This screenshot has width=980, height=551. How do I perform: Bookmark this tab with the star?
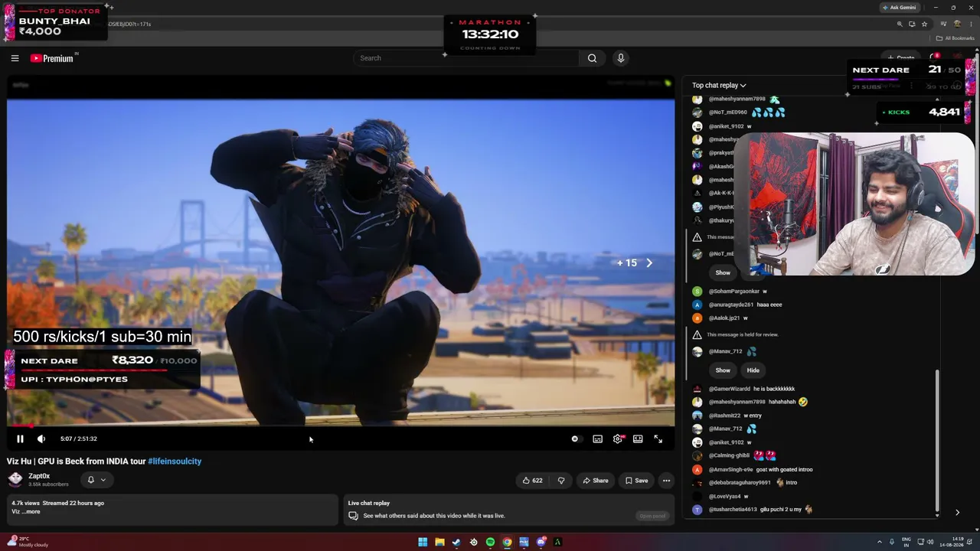924,24
